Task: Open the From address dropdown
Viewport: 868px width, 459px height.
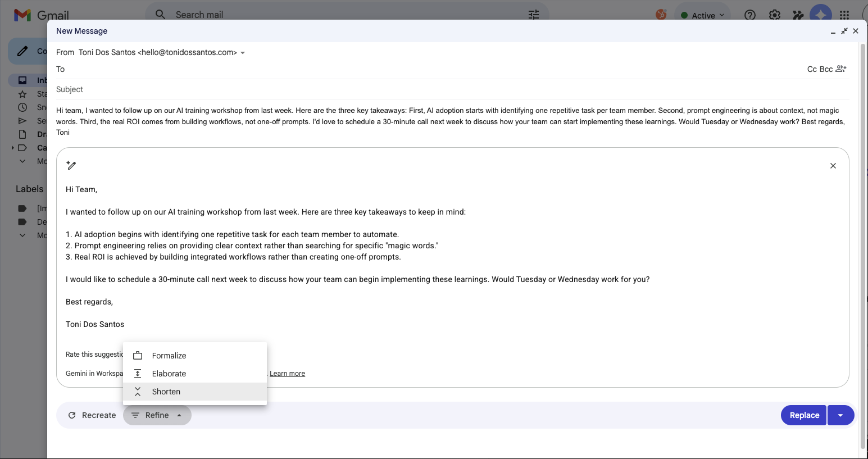Action: point(243,53)
